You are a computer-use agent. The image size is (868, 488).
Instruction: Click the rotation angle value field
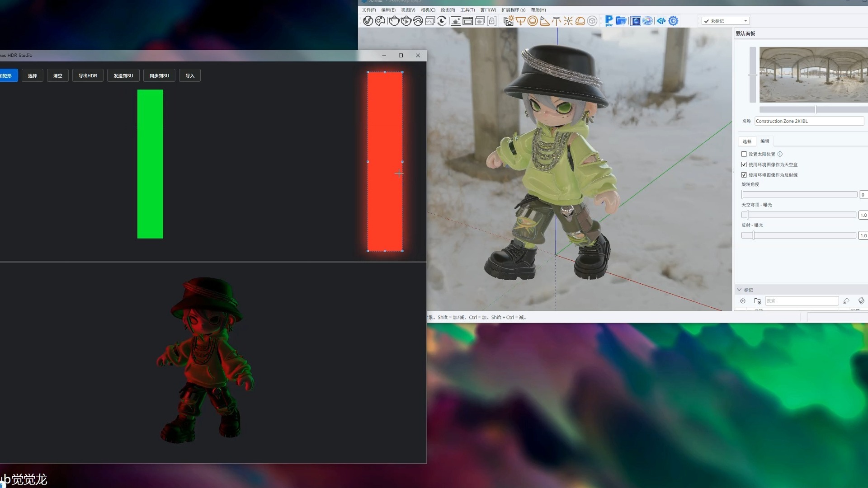pos(863,195)
